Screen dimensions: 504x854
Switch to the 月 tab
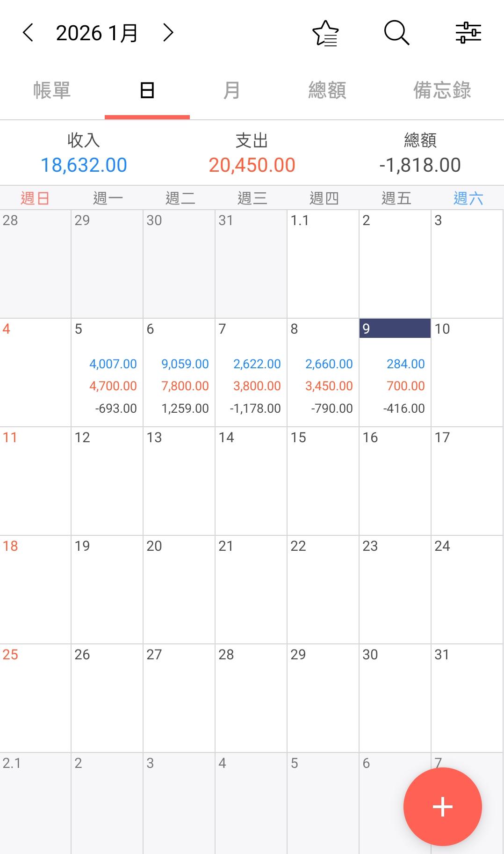(231, 90)
